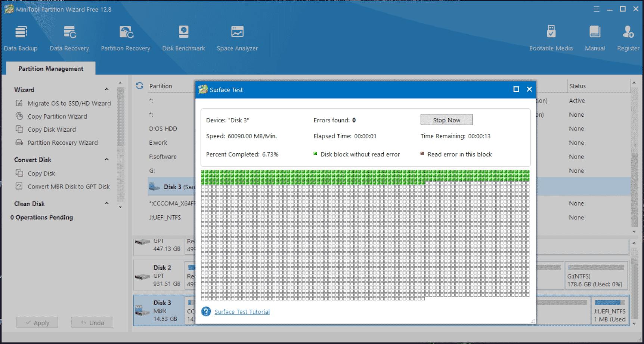The width and height of the screenshot is (644, 344).
Task: Click the Convert MBR Disk to GPT icon
Action: (x=19, y=186)
